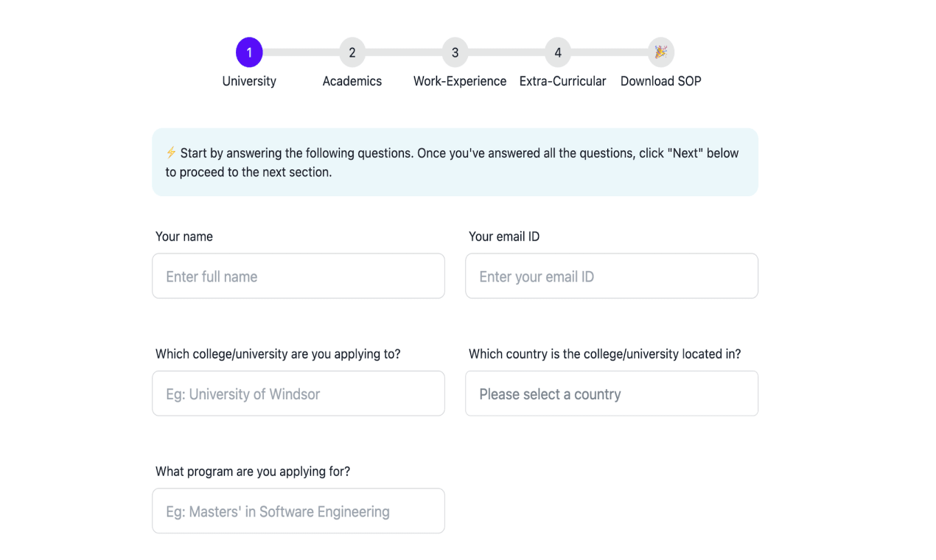Click the lightning bolt icon in banner

tap(171, 153)
